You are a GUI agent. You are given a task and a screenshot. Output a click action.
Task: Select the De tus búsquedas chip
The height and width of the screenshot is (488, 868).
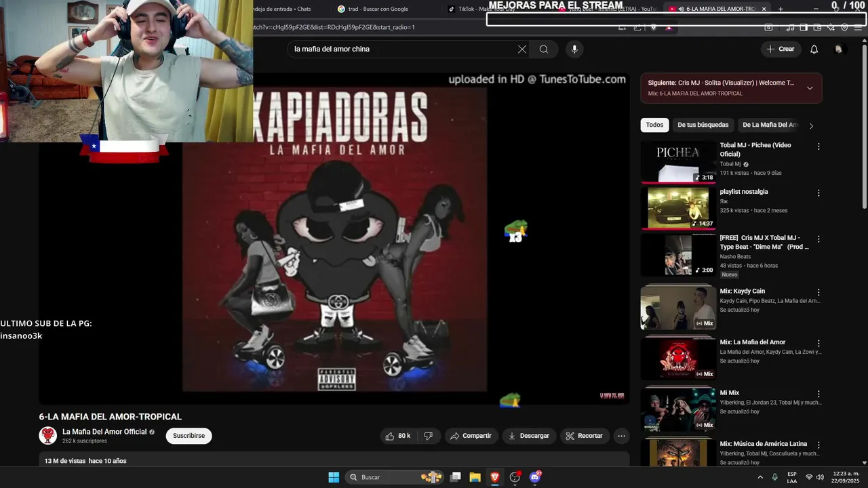pos(703,125)
